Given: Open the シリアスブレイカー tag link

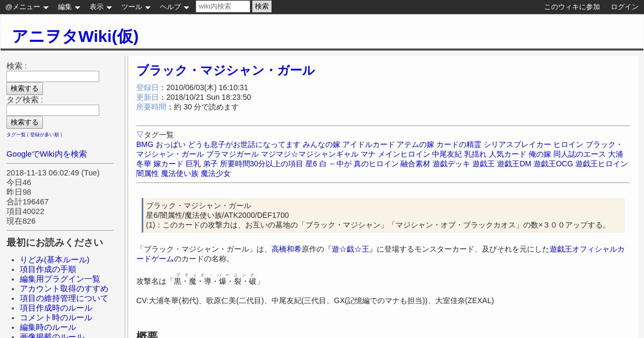Looking at the screenshot, I should 517,144.
